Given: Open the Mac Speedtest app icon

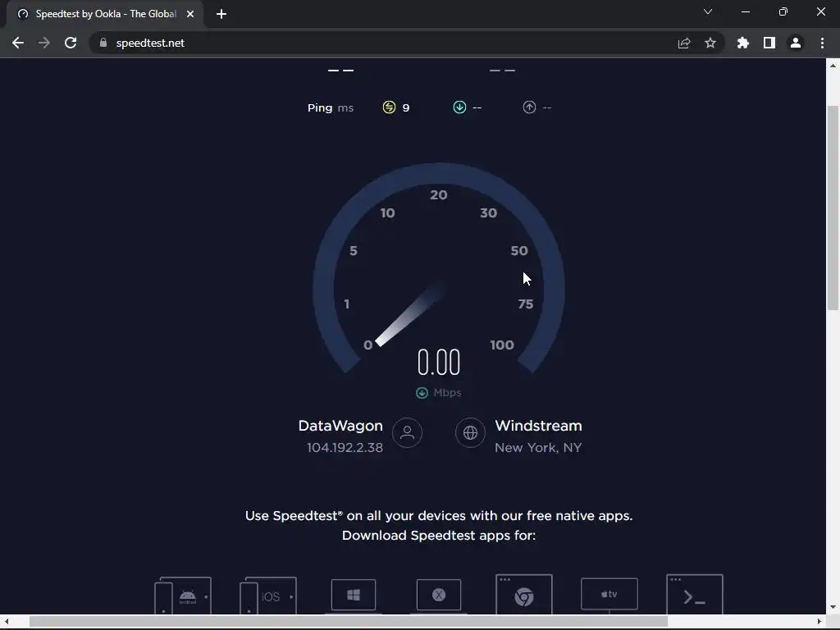Looking at the screenshot, I should 439,596.
